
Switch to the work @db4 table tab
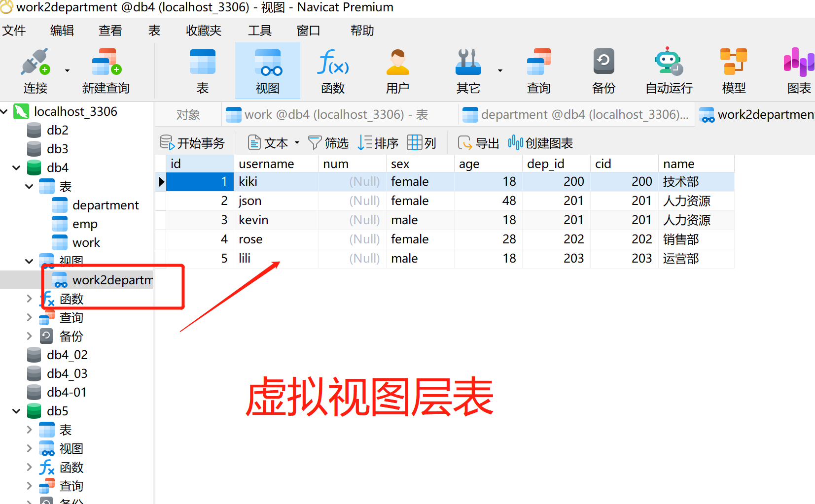pyautogui.click(x=340, y=115)
